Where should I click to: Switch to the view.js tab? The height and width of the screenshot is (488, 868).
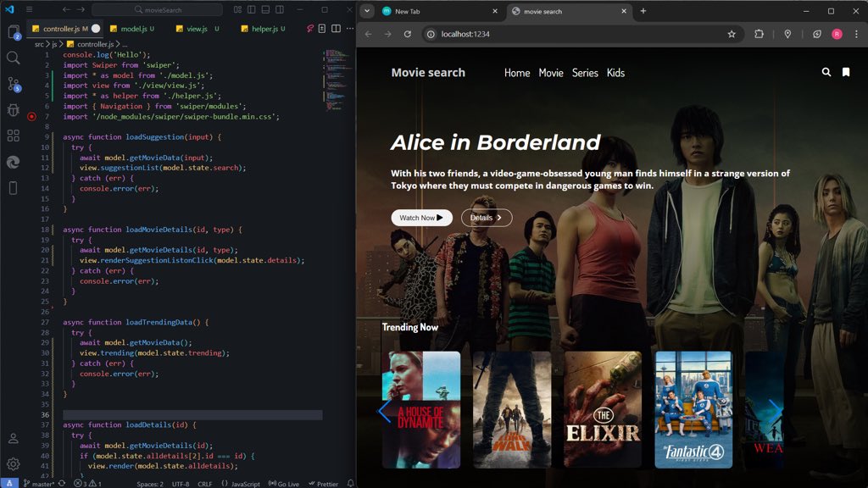tap(197, 29)
